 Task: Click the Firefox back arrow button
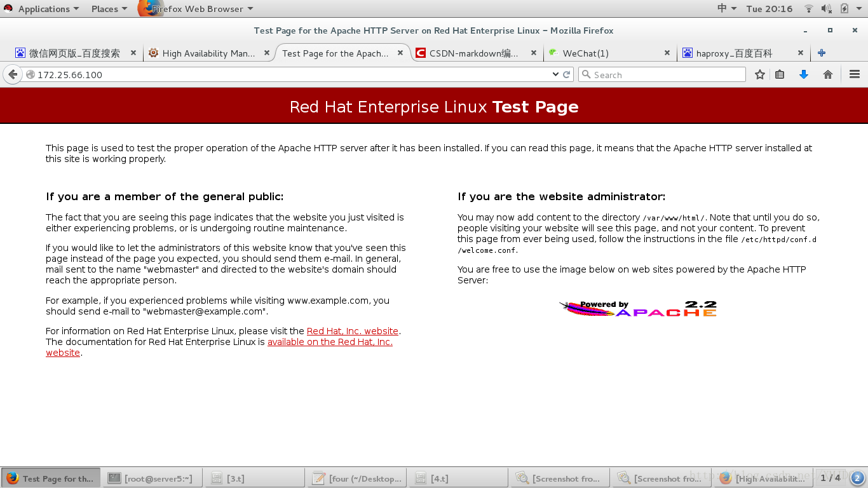(x=13, y=74)
